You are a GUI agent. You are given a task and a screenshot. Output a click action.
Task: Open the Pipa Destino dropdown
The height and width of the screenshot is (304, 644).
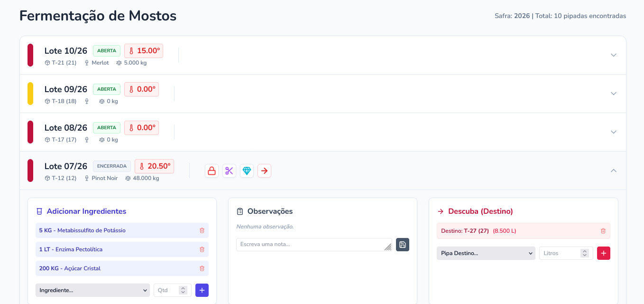(486, 253)
